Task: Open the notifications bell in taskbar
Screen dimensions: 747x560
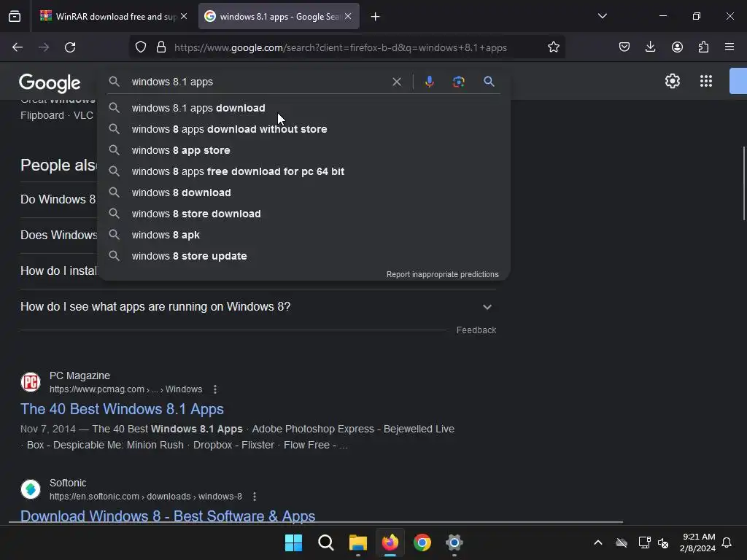Action: [x=727, y=542]
